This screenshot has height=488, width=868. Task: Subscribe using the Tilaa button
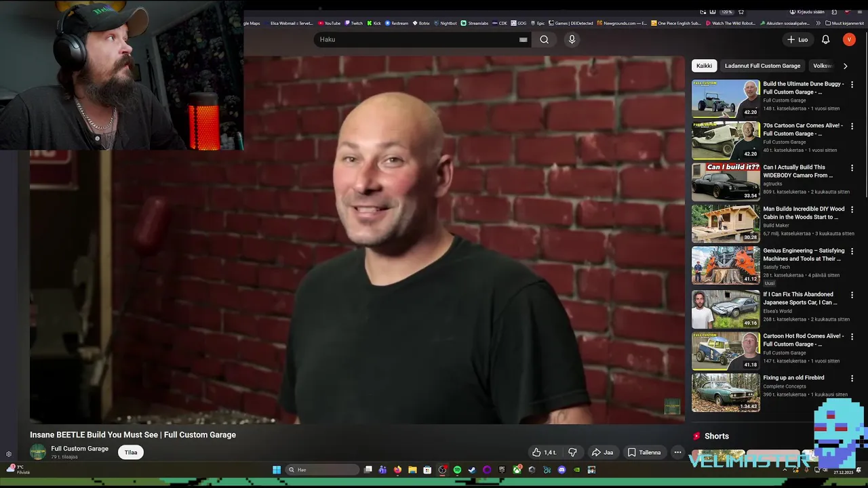pos(131,452)
